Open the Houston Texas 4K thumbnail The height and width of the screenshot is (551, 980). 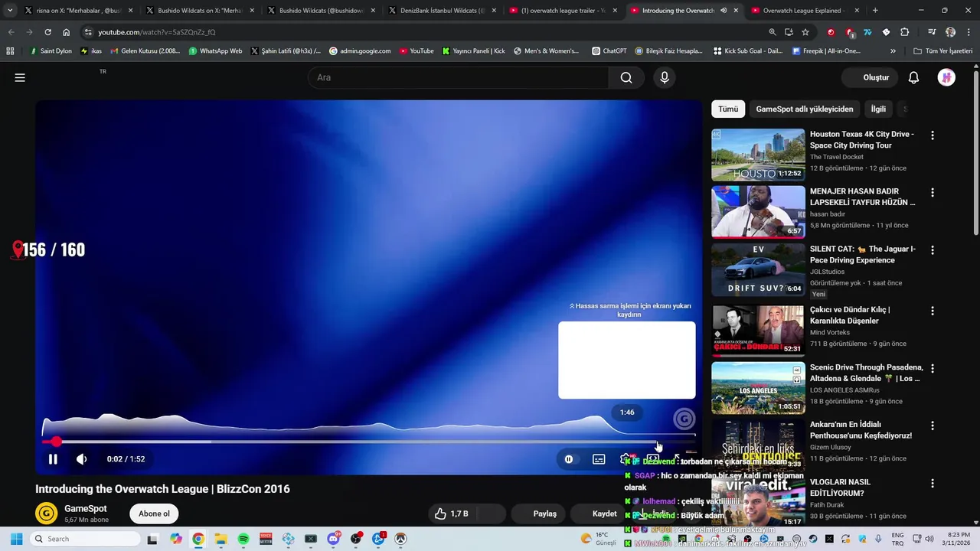tap(758, 155)
